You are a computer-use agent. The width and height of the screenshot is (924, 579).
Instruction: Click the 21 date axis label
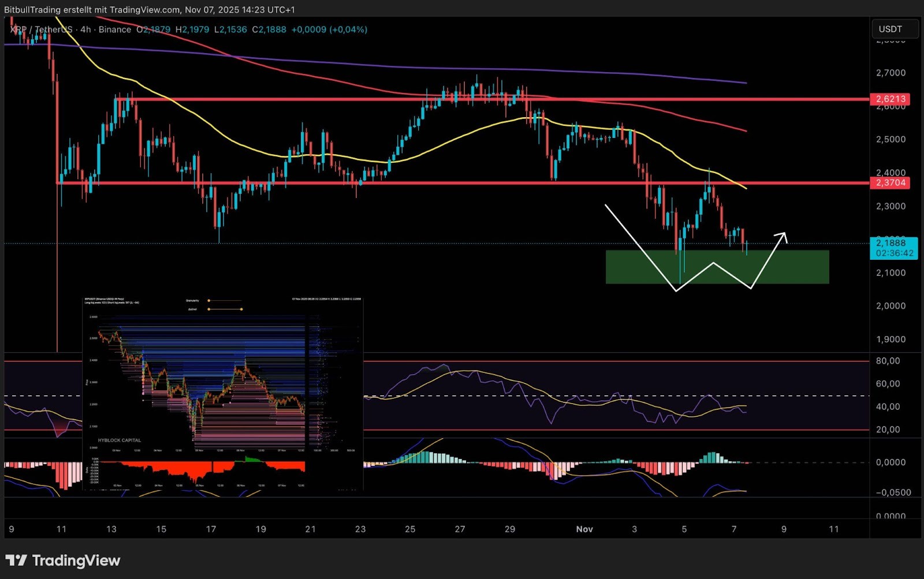(x=311, y=529)
